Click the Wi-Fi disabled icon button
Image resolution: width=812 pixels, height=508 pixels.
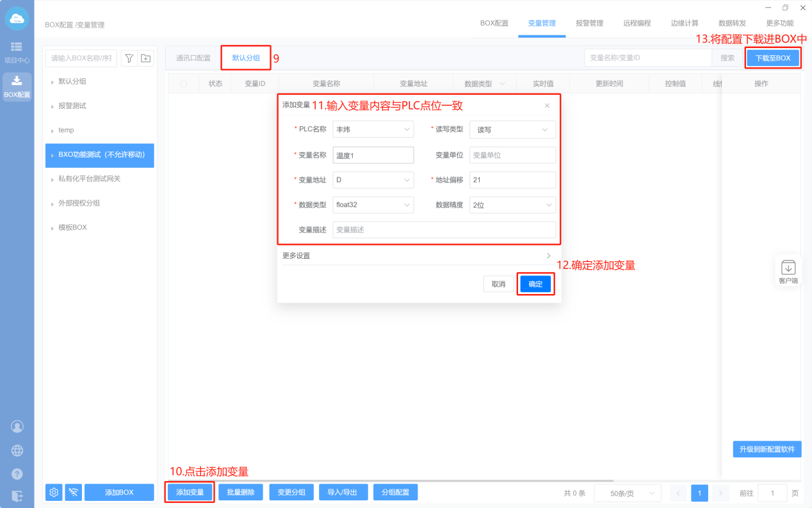tap(73, 492)
